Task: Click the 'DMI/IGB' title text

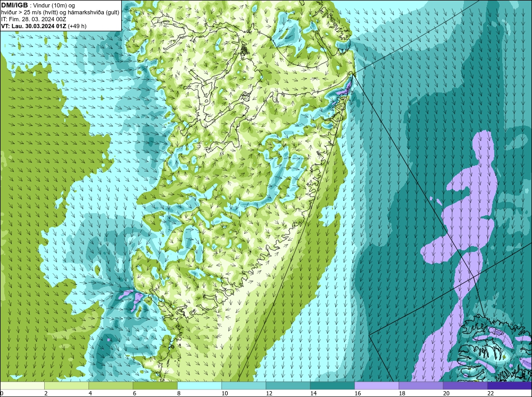Action: [x=14, y=5]
